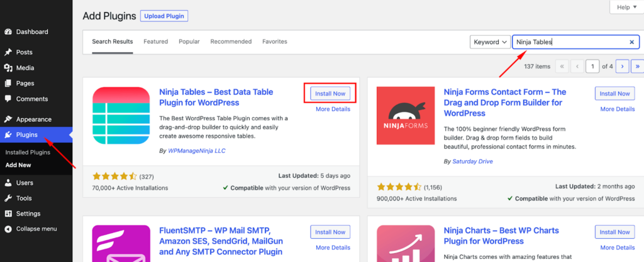
Task: Open More Details for Ninja Tables
Action: [333, 109]
